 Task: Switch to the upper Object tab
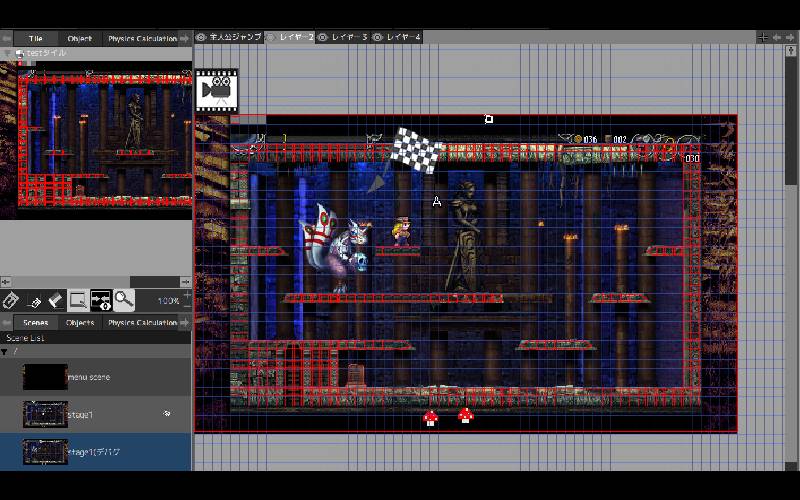[x=80, y=38]
